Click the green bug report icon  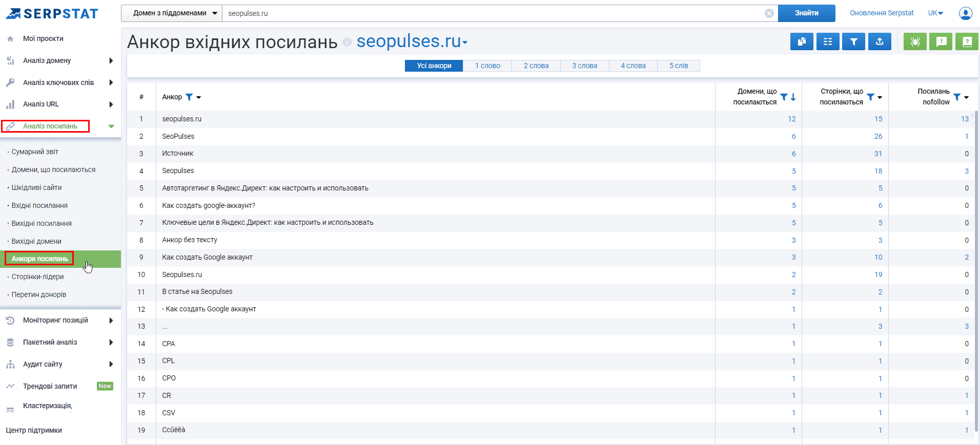tap(915, 41)
